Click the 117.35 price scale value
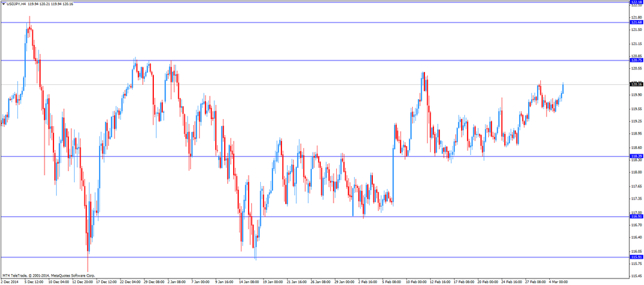 636,199
